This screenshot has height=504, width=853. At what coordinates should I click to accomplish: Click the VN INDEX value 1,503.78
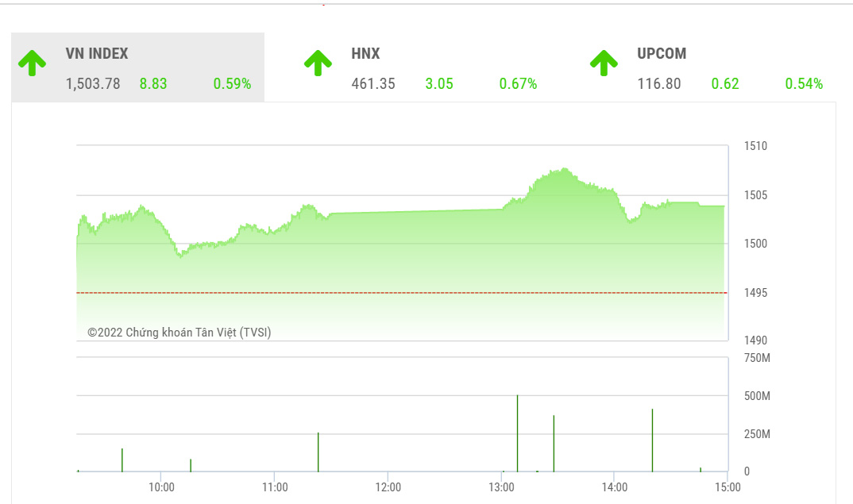(x=93, y=83)
